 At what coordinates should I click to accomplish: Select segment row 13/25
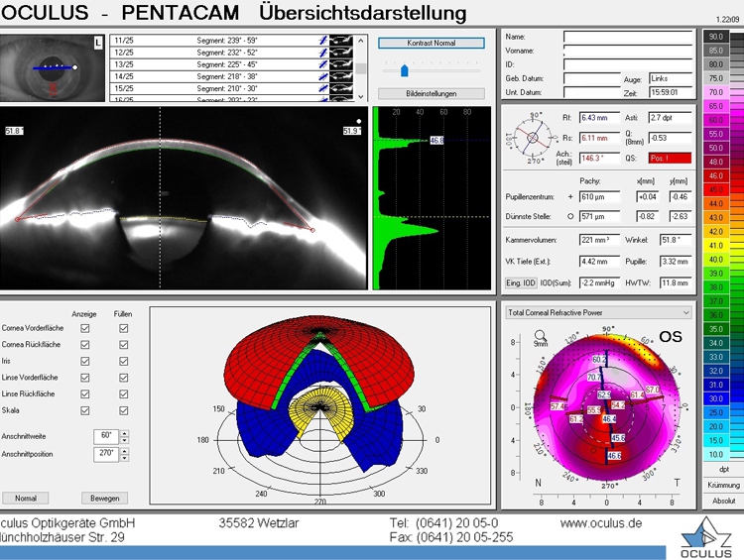tap(231, 64)
